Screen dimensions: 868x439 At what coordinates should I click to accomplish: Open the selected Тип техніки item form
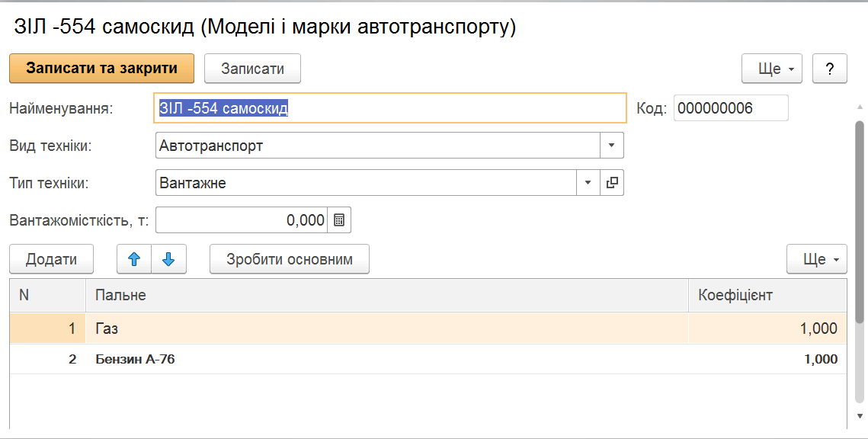[612, 183]
